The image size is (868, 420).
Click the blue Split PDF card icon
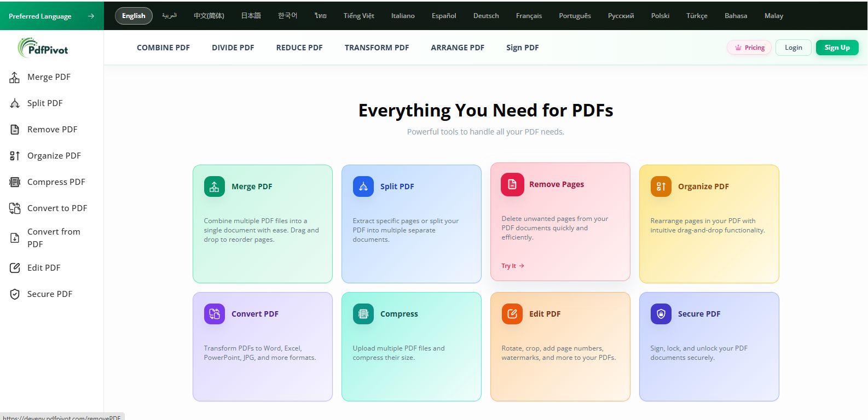pyautogui.click(x=363, y=186)
